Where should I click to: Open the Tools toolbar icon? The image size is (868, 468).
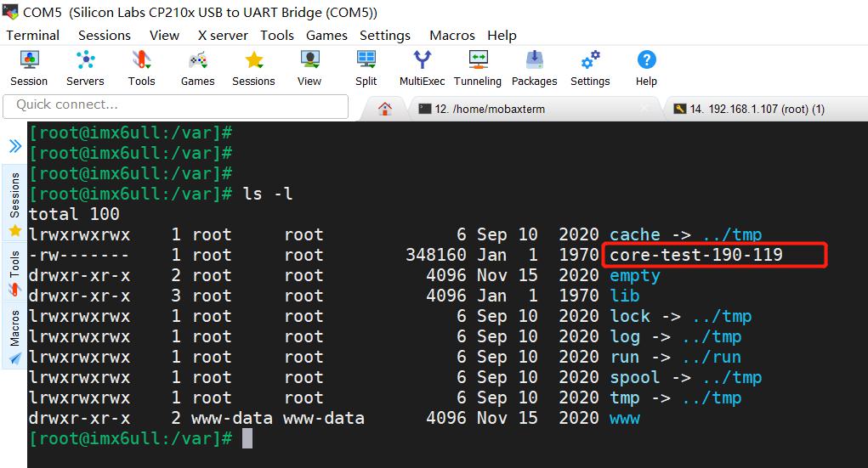click(142, 69)
